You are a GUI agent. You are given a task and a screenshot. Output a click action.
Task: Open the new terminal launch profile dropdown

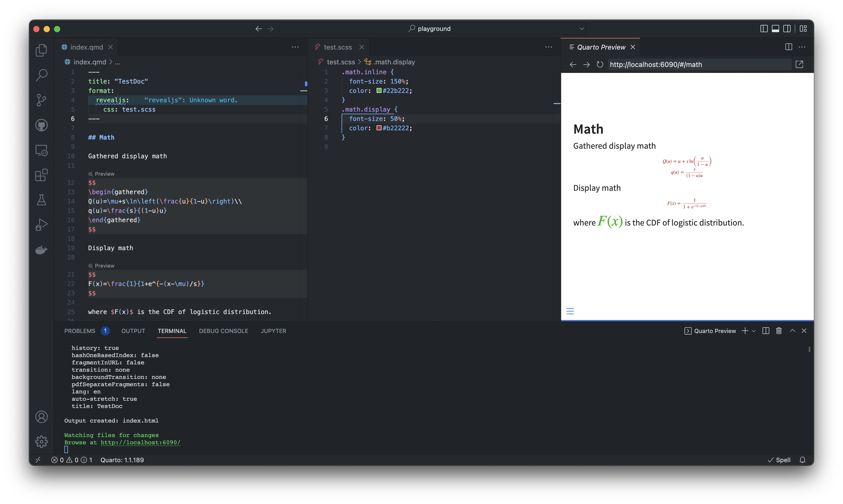coord(754,331)
